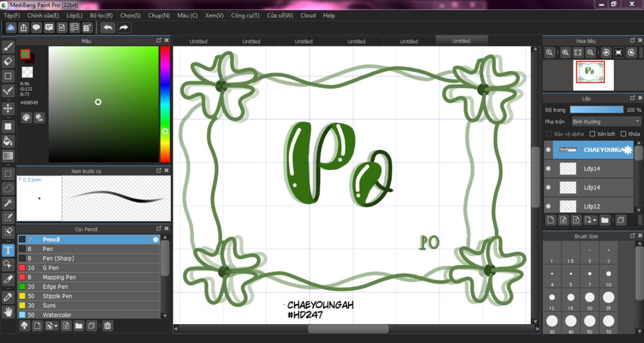Select the Stipple Pen brush
644x343 pixels.
(x=89, y=296)
